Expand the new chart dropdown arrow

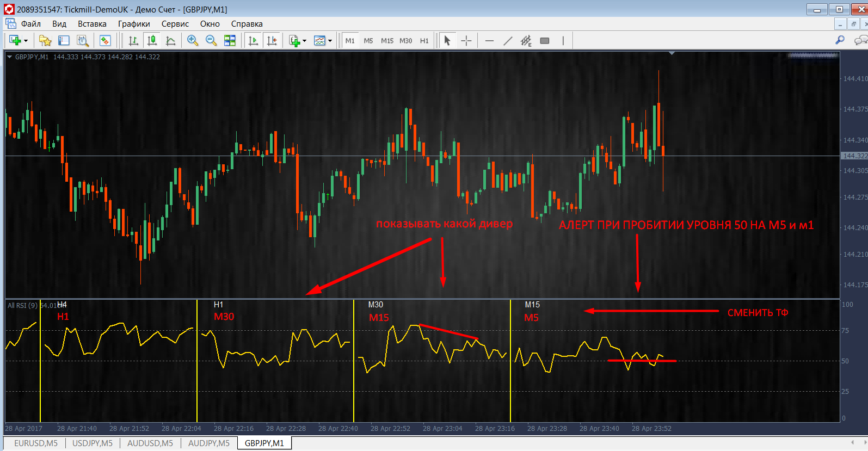(x=26, y=41)
